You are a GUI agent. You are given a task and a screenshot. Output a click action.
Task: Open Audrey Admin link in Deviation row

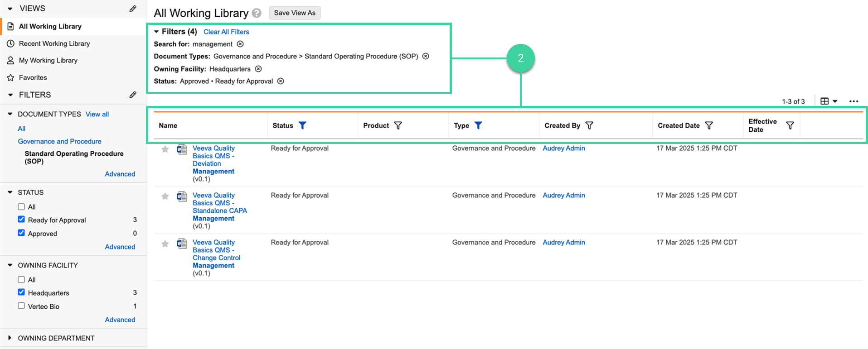click(x=564, y=148)
